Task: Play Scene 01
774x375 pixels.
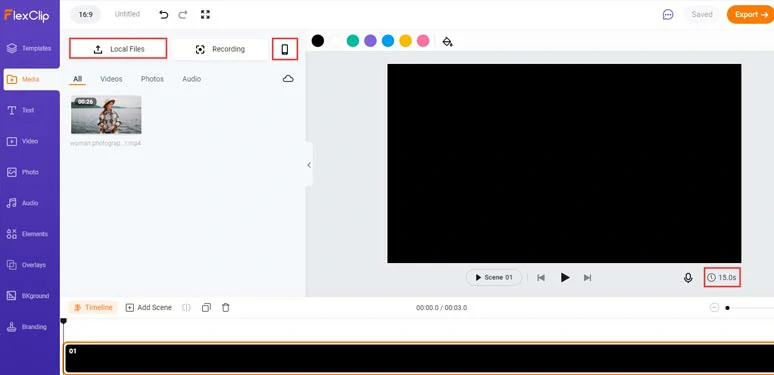Action: click(494, 278)
